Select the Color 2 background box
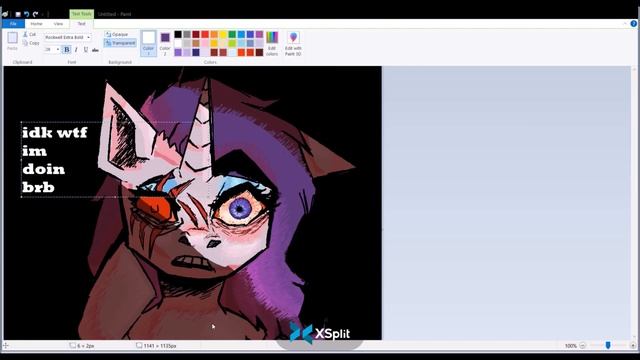 pyautogui.click(x=165, y=43)
